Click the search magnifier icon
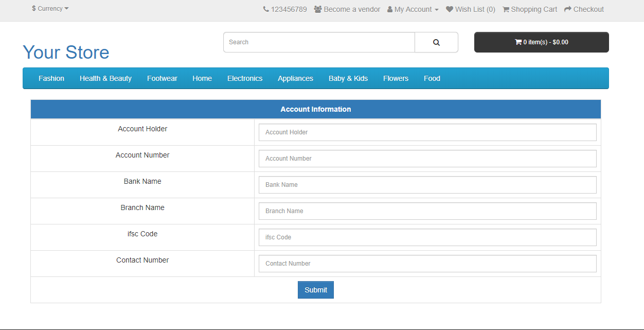This screenshot has height=330, width=644. [x=436, y=42]
